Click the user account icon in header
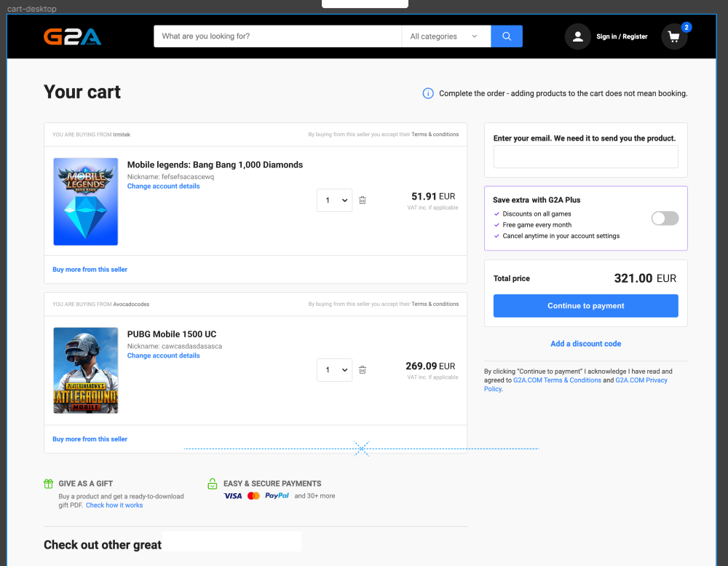This screenshot has height=566, width=728. click(x=577, y=36)
